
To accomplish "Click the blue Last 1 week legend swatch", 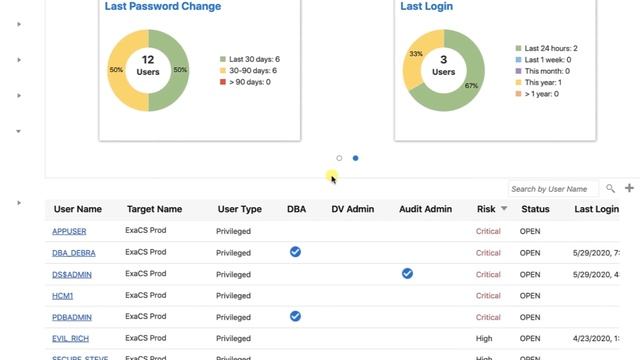I will (518, 60).
